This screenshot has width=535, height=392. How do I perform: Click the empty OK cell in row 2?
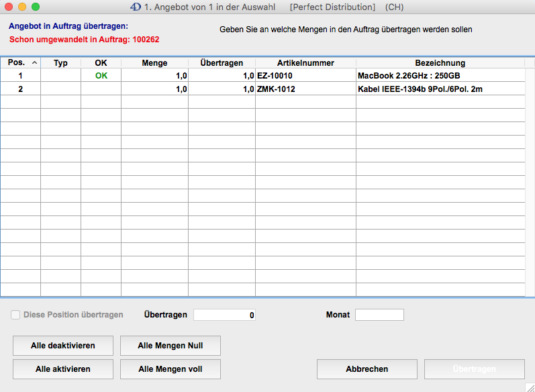(x=101, y=89)
